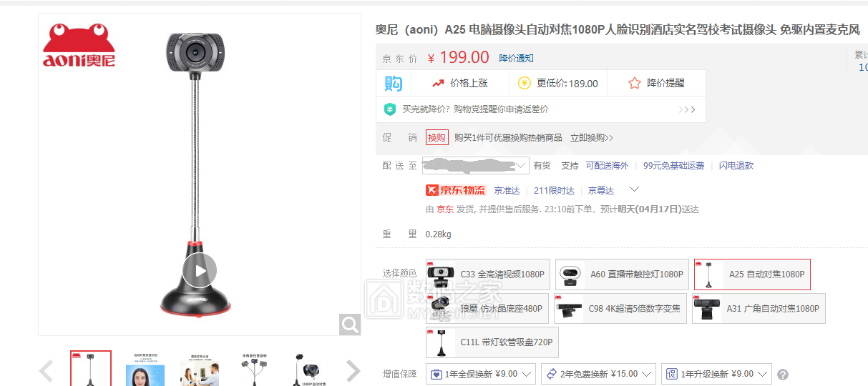This screenshot has height=386, width=868.
Task: Expand the 买完就降价 reminder arrows
Action: [687, 109]
